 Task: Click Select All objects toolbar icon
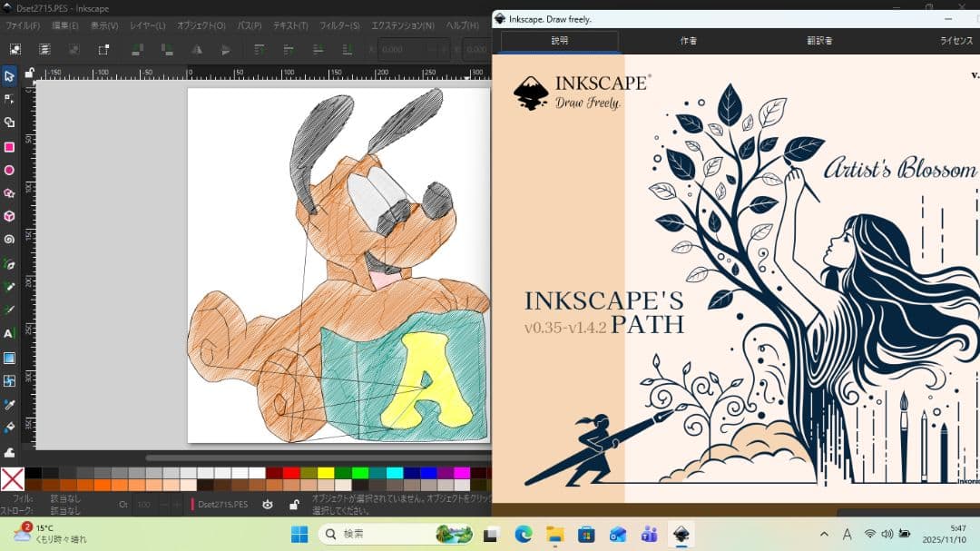[15, 49]
